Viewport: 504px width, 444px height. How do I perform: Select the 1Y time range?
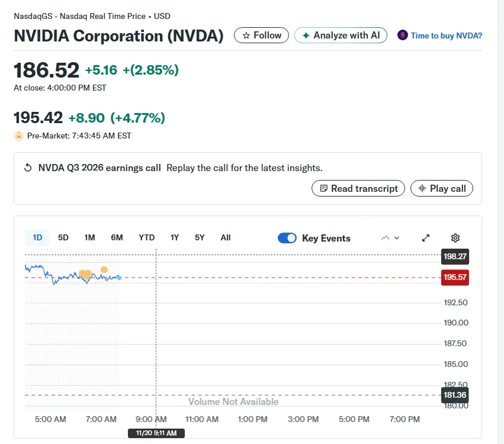(x=174, y=237)
